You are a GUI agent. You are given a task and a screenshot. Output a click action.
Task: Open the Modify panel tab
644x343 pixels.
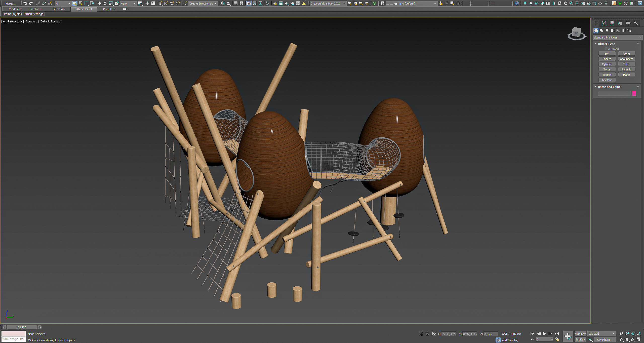click(604, 23)
